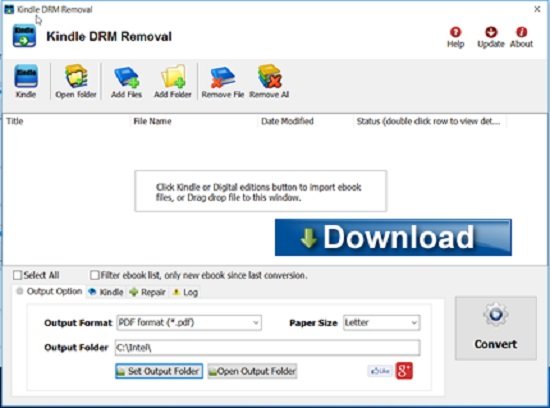Switch to the Kindle tab
Image resolution: width=550 pixels, height=408 pixels.
pyautogui.click(x=106, y=292)
